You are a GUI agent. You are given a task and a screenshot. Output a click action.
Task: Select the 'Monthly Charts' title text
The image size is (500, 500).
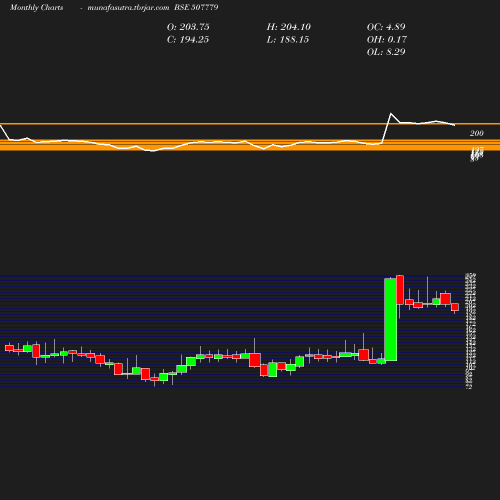(x=37, y=7)
